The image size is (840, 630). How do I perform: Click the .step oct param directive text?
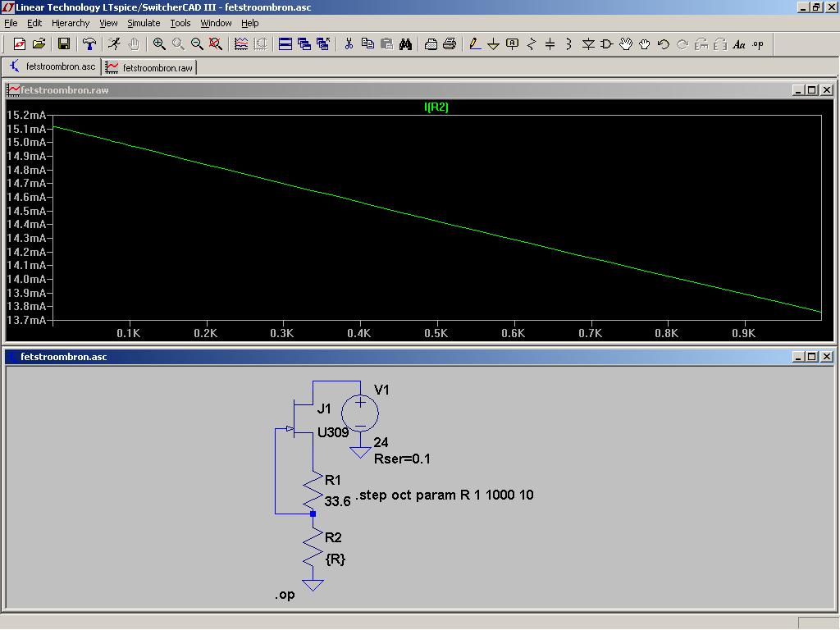click(444, 495)
